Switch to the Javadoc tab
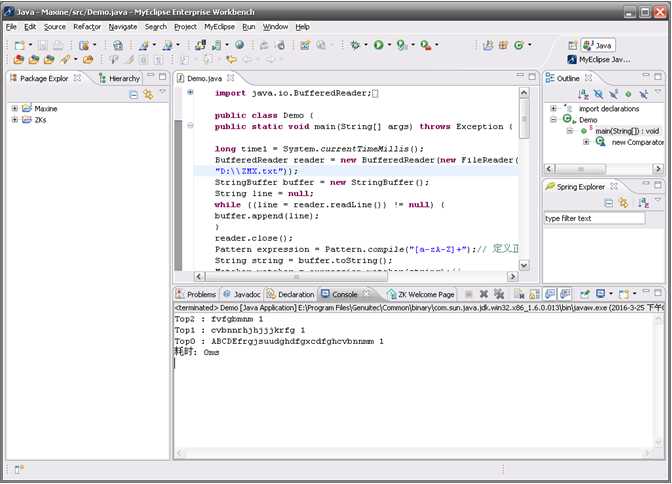 pos(242,295)
